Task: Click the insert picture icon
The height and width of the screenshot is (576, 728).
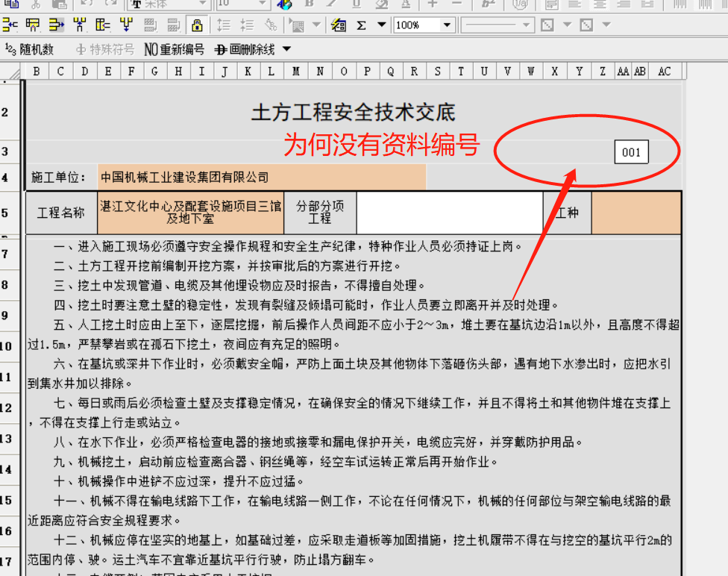Action: click(296, 25)
